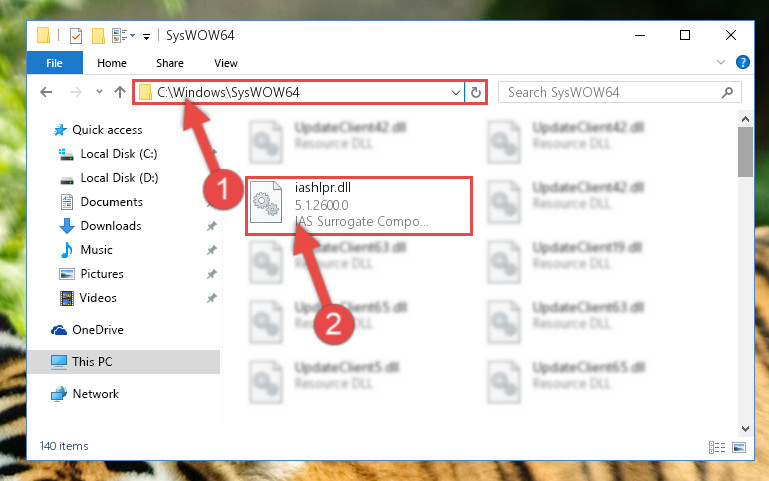Unpin Music pin icon
This screenshot has height=481, width=769.
pyautogui.click(x=211, y=250)
